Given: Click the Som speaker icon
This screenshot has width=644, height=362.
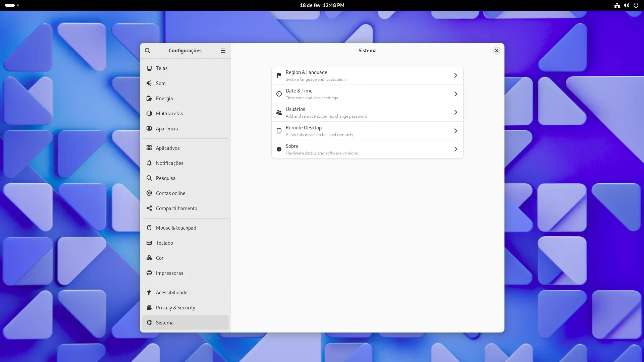Looking at the screenshot, I should pyautogui.click(x=149, y=83).
